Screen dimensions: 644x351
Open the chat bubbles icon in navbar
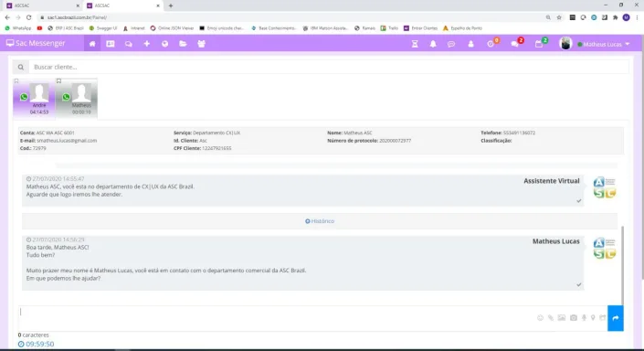click(129, 44)
